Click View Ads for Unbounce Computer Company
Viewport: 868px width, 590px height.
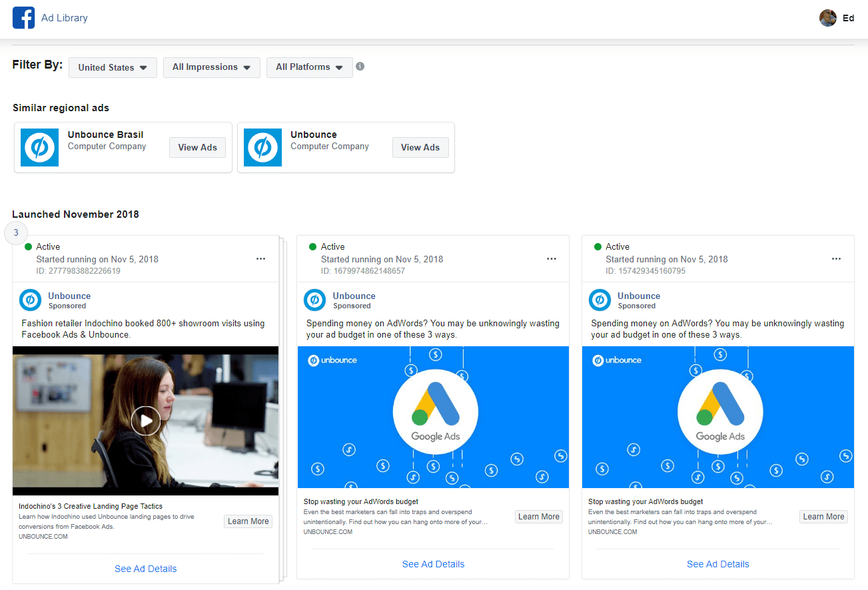coord(420,147)
